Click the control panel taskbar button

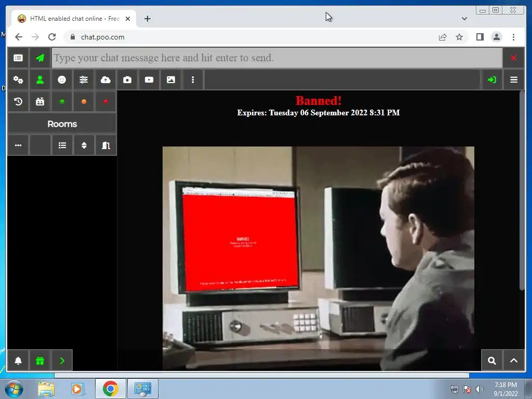point(142,389)
